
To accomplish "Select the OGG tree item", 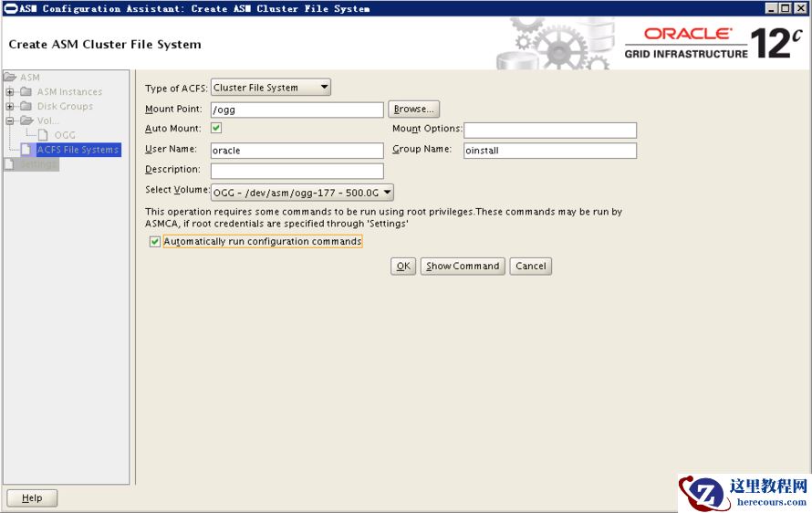I will pos(65,135).
